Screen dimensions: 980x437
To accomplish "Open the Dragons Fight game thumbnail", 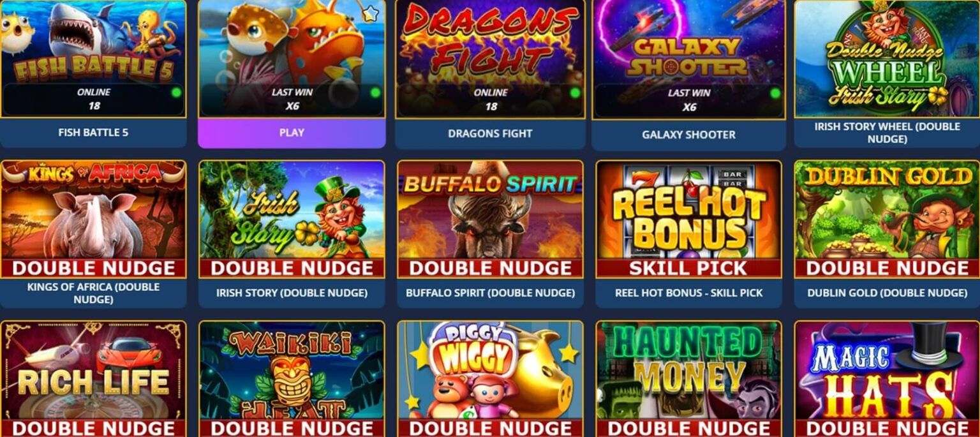I will pyautogui.click(x=490, y=59).
